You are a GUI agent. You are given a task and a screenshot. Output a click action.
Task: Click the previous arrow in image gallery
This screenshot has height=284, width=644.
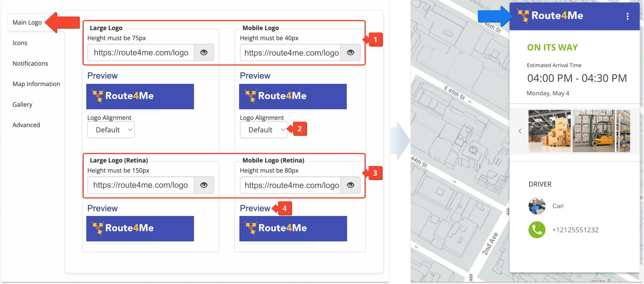[x=520, y=131]
